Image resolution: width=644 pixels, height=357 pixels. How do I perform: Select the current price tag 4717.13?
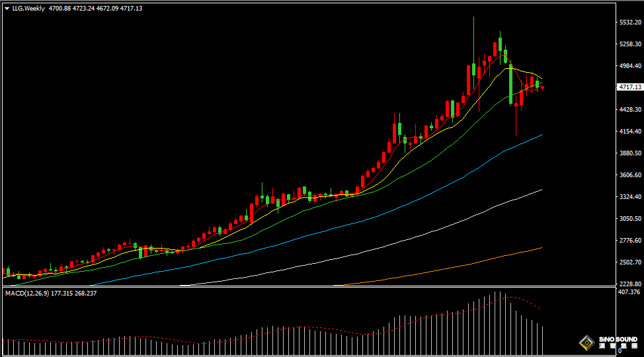629,87
